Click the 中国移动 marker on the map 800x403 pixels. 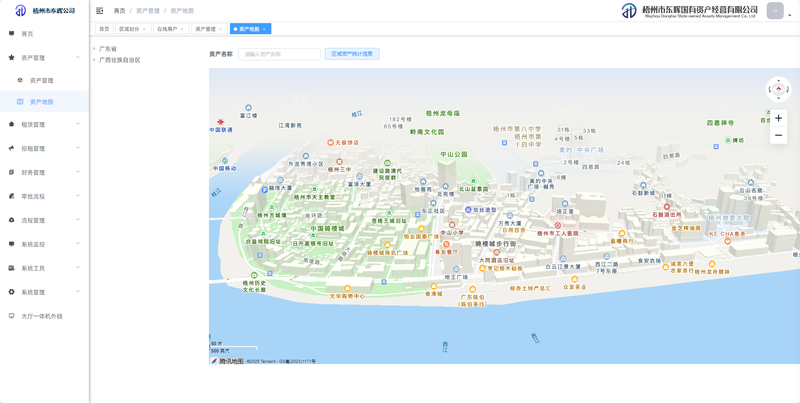pyautogui.click(x=225, y=161)
